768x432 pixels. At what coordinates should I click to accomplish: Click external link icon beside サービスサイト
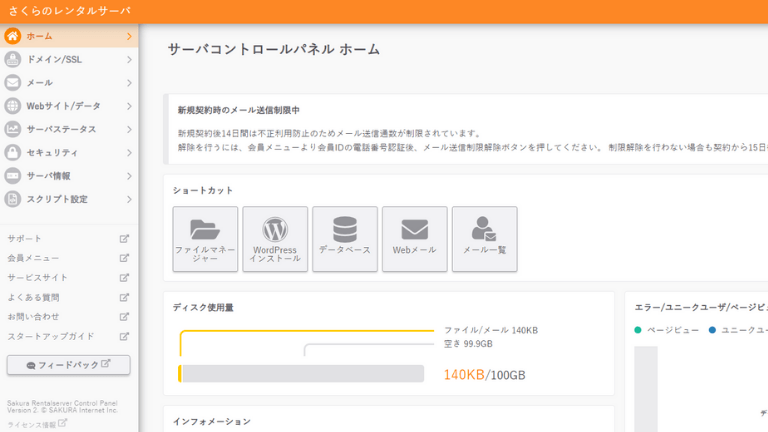pos(124,278)
